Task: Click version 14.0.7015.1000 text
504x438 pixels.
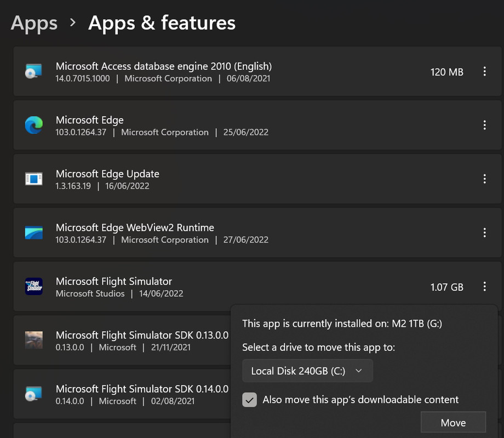Action: click(x=83, y=78)
